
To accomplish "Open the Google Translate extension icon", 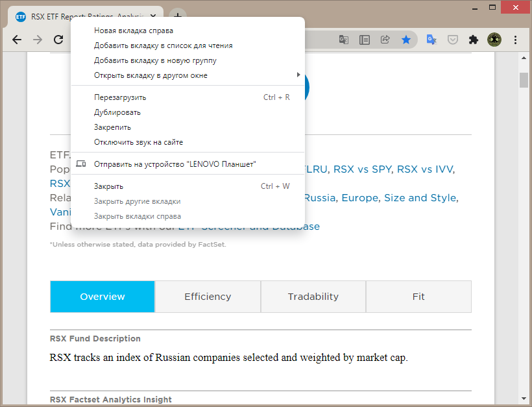I will pos(431,40).
